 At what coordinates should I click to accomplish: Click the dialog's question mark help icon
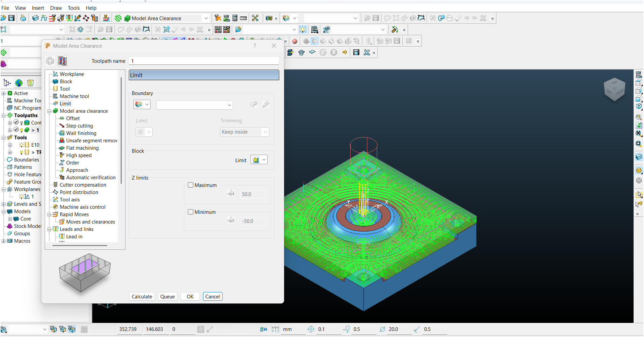(x=254, y=46)
